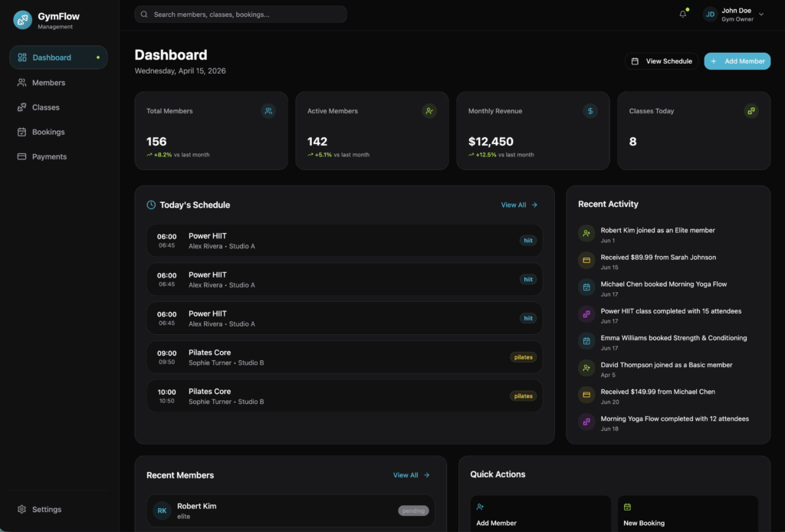Open View Schedule button
785x532 pixels.
(662, 61)
